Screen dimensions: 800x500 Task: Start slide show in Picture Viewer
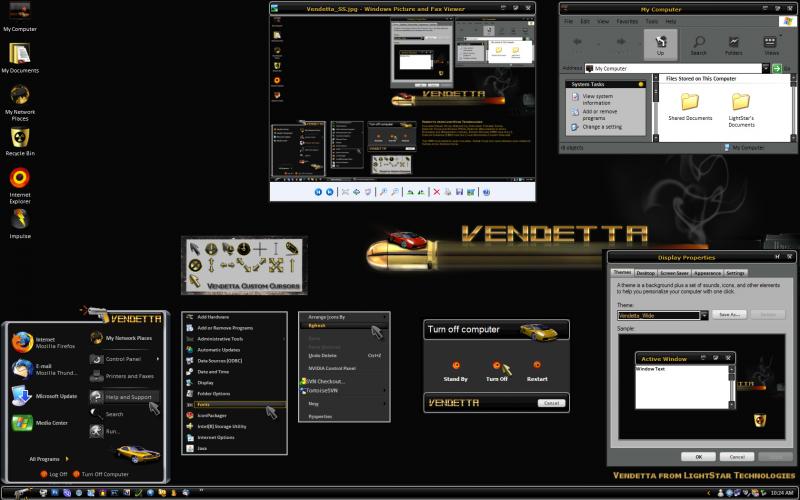pos(368,192)
